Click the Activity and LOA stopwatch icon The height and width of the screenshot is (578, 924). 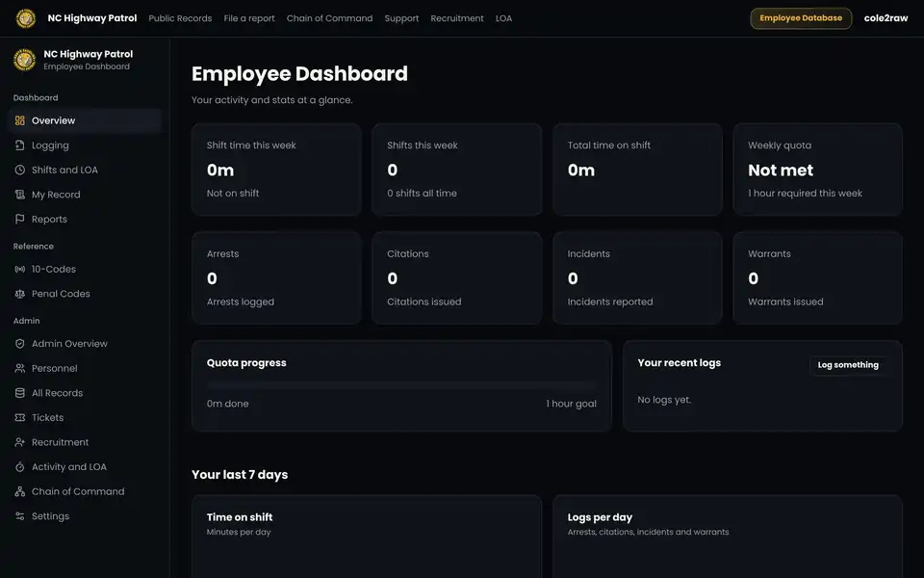tap(20, 466)
